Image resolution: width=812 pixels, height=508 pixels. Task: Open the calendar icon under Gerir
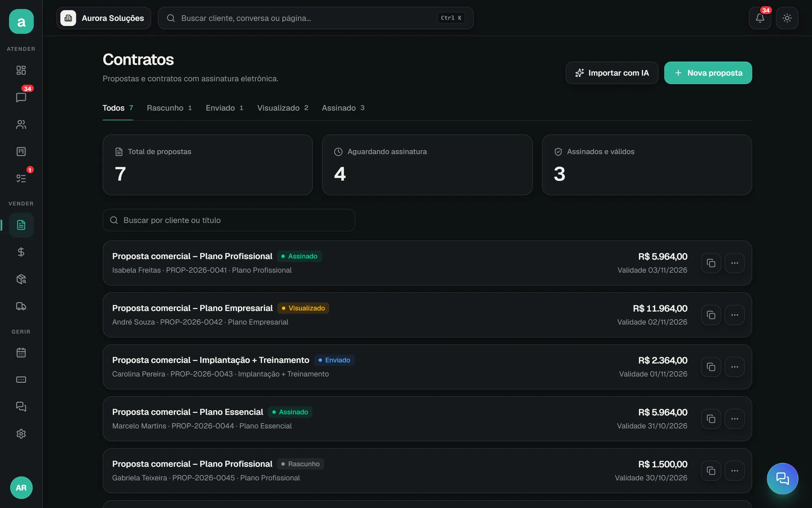(21, 352)
